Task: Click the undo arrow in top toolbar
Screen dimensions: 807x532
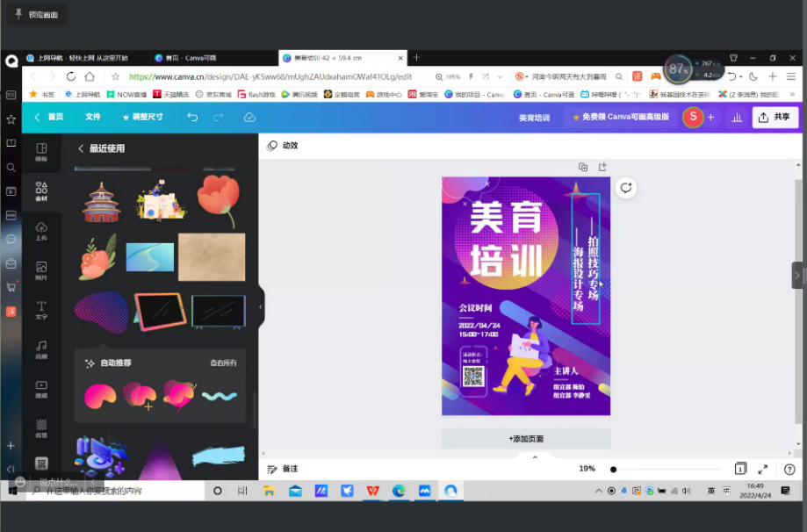Action: click(x=192, y=117)
